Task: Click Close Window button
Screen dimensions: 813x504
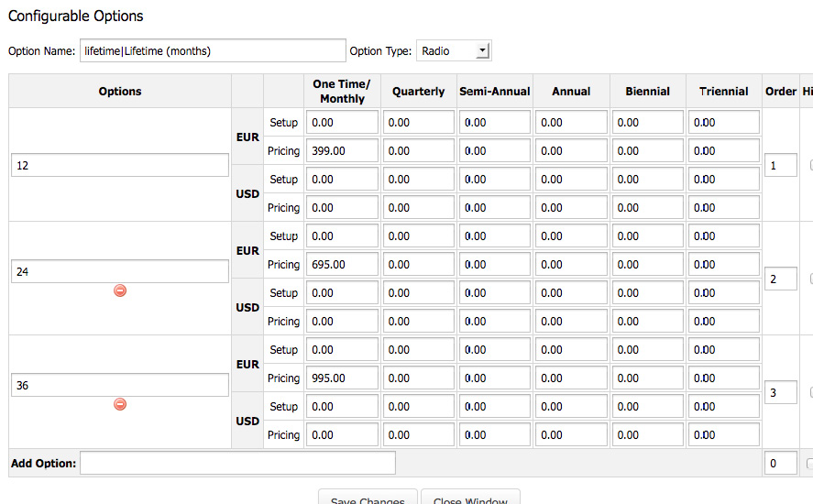Action: click(470, 498)
